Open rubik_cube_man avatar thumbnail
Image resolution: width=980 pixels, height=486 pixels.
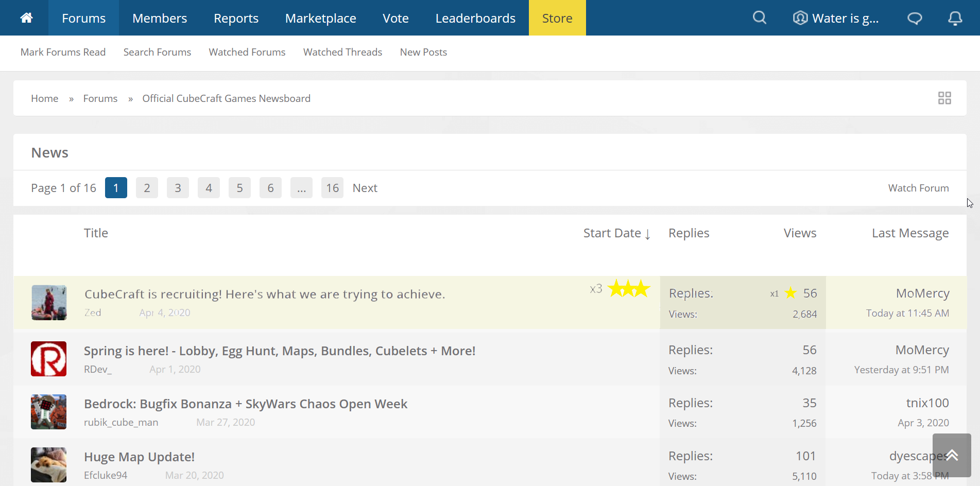click(x=48, y=412)
